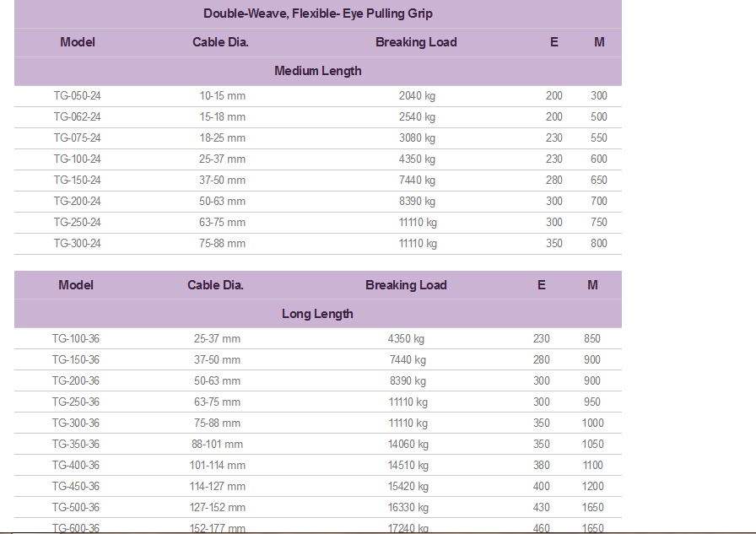The height and width of the screenshot is (534, 756).
Task: Click breaking load 2540 kg
Action: pos(417,117)
